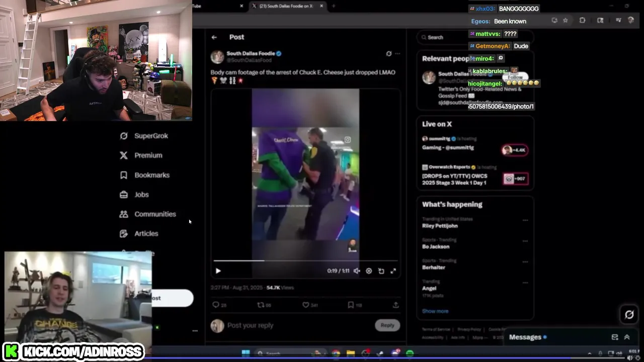The width and height of the screenshot is (644, 362).
Task: Open South Dallas Foodie profile name
Action: (250, 53)
